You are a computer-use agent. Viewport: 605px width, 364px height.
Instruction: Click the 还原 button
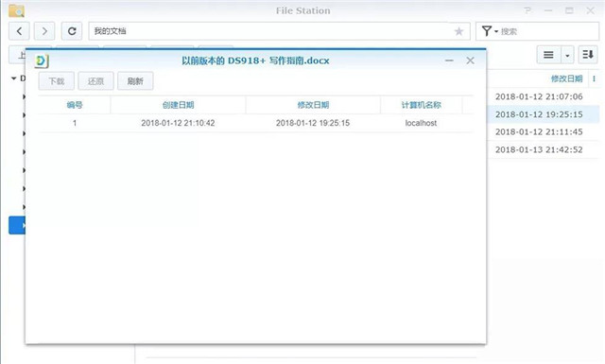pyautogui.click(x=95, y=81)
